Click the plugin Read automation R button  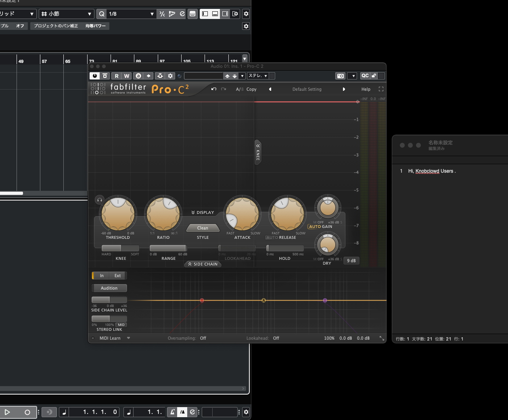[117, 76]
